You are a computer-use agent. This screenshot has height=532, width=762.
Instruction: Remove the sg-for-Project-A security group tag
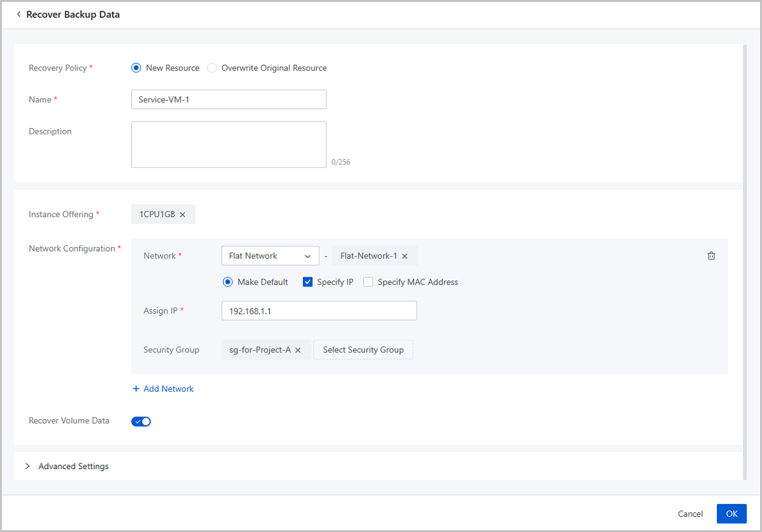298,349
